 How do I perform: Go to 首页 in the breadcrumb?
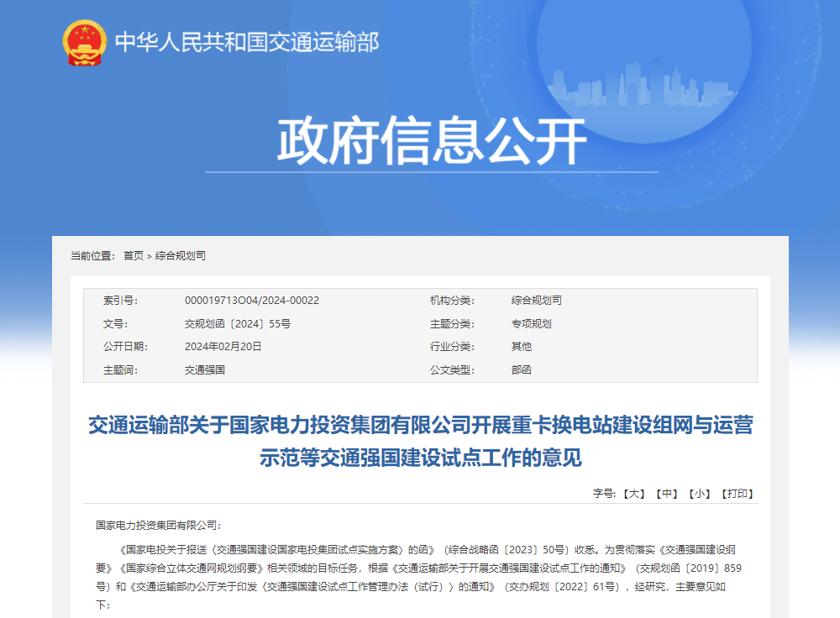coord(134,255)
